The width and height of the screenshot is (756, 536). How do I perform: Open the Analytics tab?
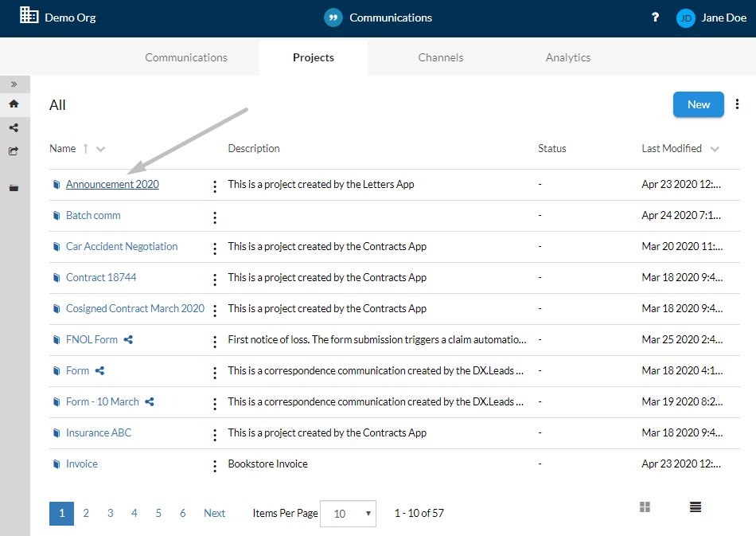(568, 57)
